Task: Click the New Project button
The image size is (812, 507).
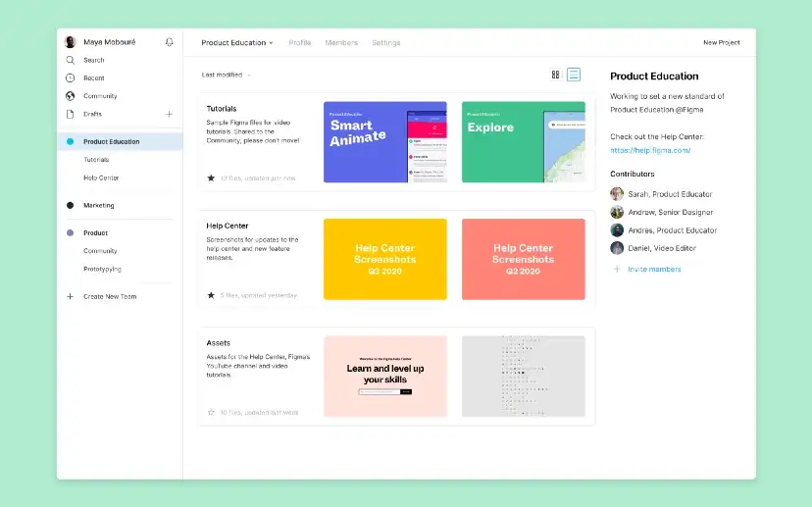Action: (721, 43)
